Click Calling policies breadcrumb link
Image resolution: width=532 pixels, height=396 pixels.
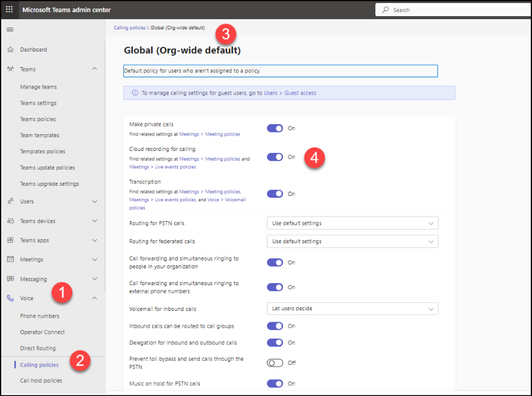pyautogui.click(x=129, y=28)
